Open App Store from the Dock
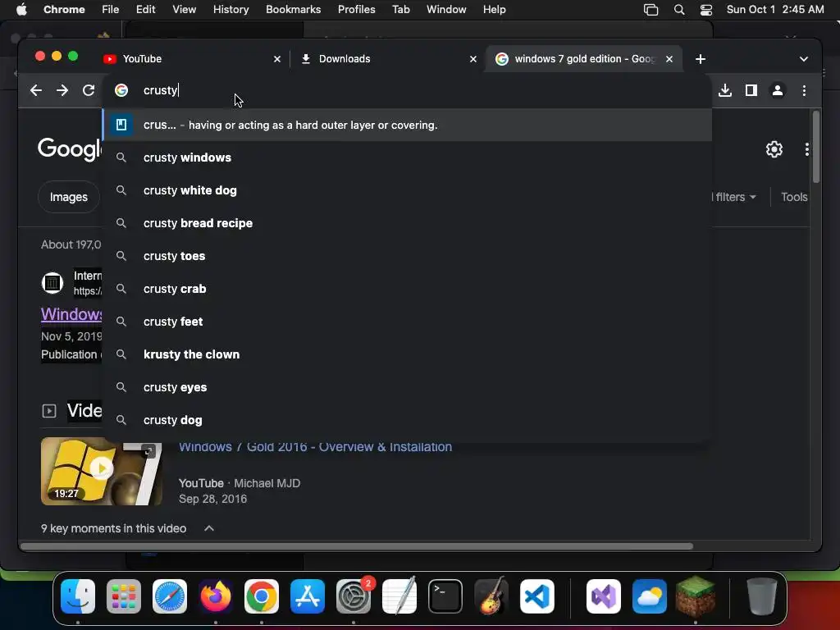The width and height of the screenshot is (840, 630). pos(308,596)
